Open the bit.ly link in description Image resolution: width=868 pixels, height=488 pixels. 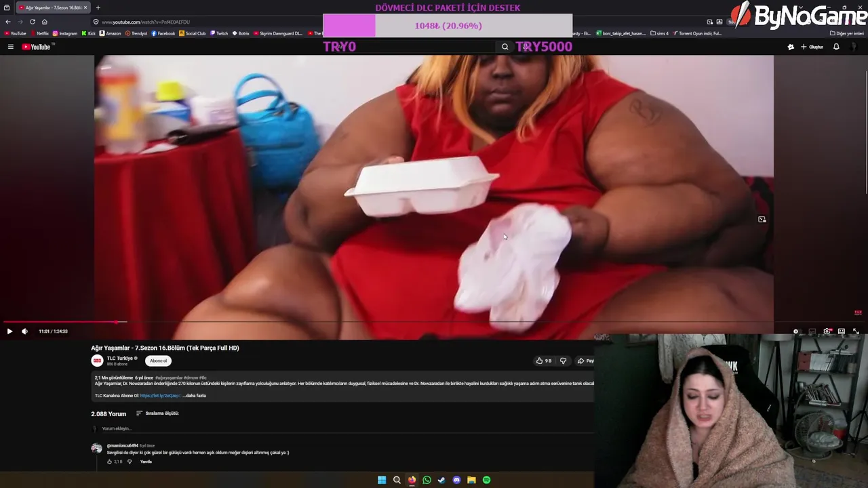pyautogui.click(x=161, y=396)
